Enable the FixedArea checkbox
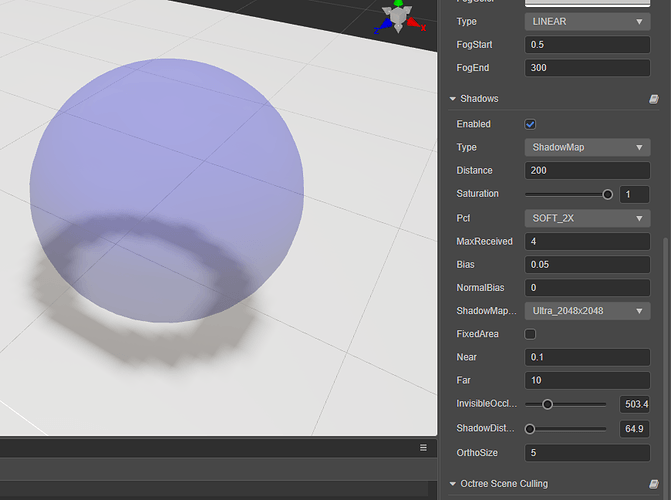Image resolution: width=671 pixels, height=500 pixels. (530, 334)
